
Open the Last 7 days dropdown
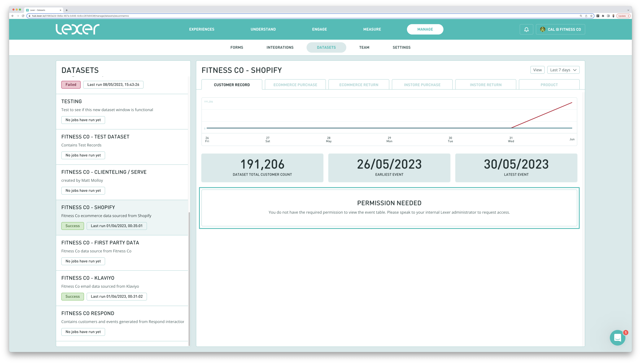coord(563,70)
